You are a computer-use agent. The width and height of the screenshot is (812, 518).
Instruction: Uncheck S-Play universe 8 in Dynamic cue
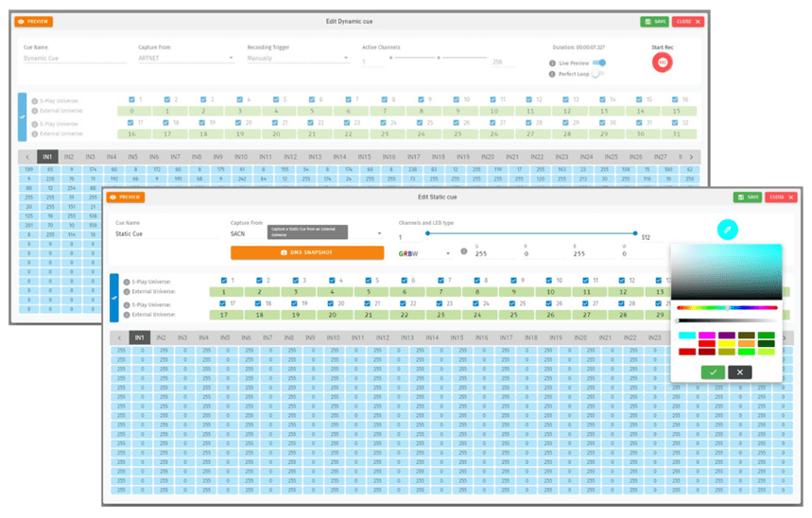click(x=384, y=99)
